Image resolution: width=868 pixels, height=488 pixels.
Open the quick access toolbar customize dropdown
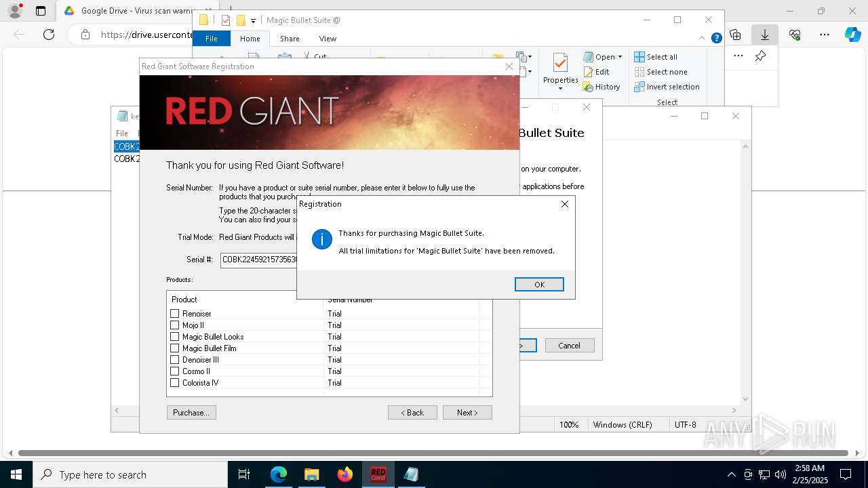[x=253, y=21]
